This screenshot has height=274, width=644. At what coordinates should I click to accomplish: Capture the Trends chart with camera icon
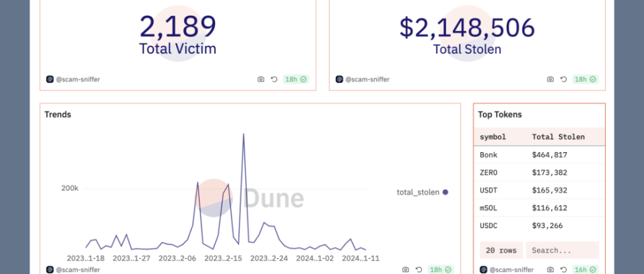click(x=406, y=270)
